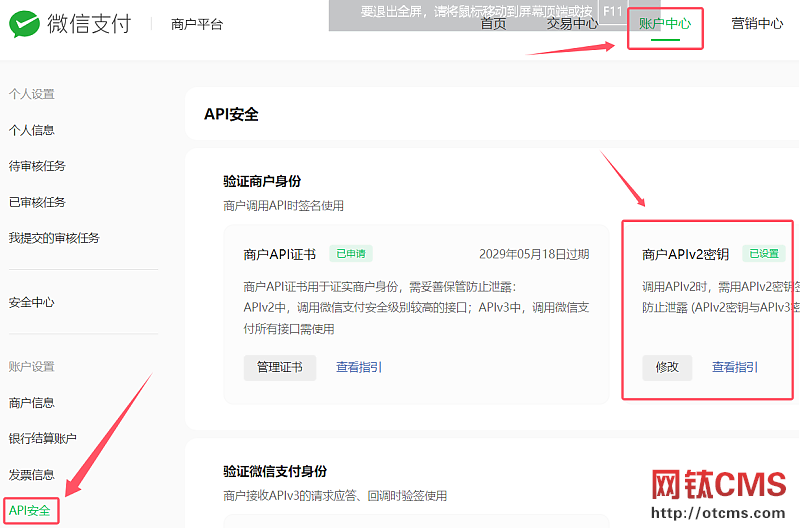
Task: Click the 商户平台 header text
Action: (197, 24)
